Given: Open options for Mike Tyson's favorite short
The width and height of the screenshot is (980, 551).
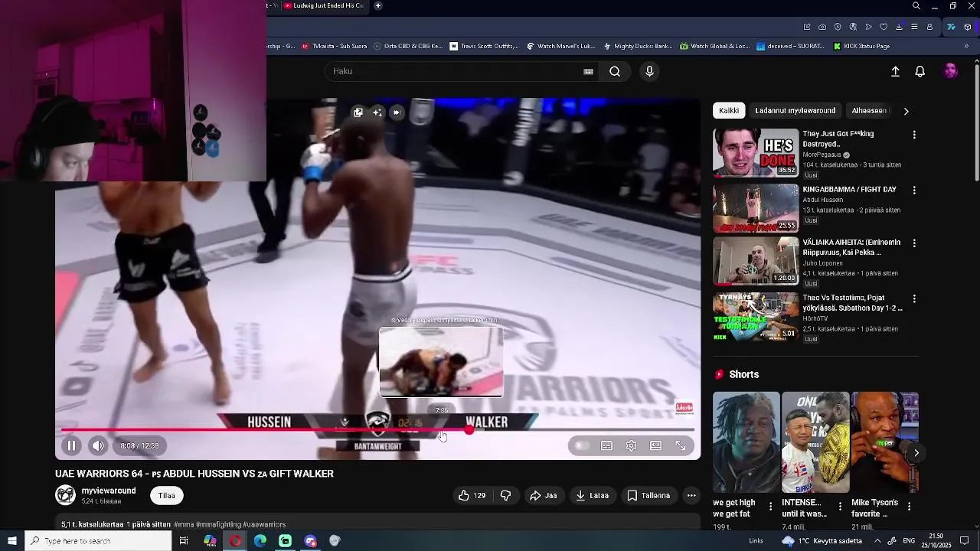Looking at the screenshot, I should (909, 507).
